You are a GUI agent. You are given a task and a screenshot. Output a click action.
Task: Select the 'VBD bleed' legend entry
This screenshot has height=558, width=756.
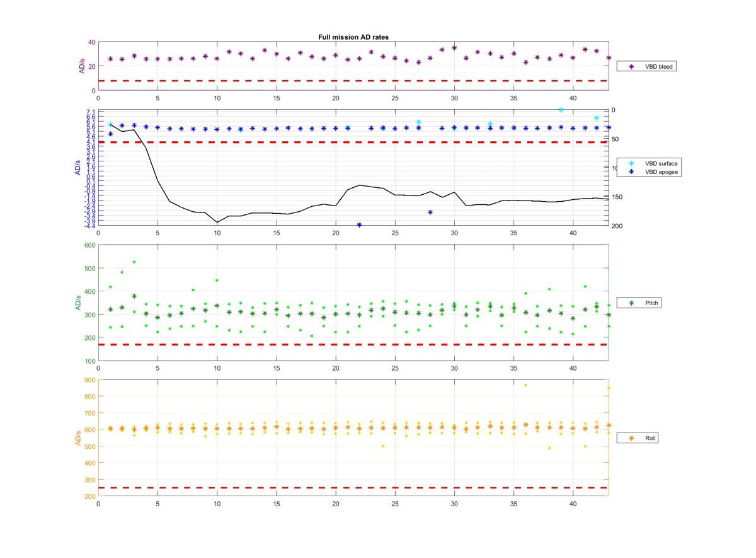click(x=646, y=66)
